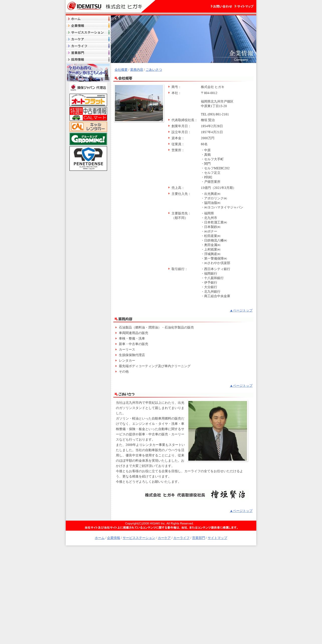
Task: Jump to ごあいさつ anchor link
Action: point(154,70)
